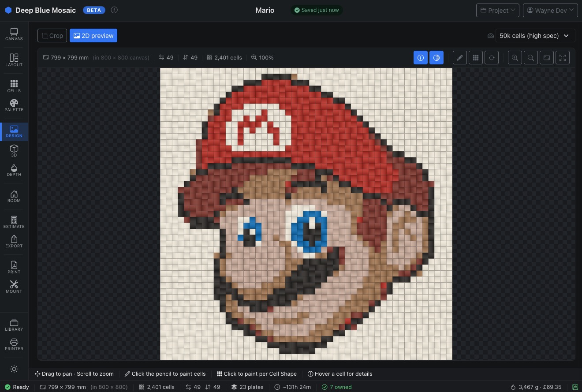Click the speed gauge icon beside cell spec
This screenshot has height=392, width=582.
click(x=491, y=36)
